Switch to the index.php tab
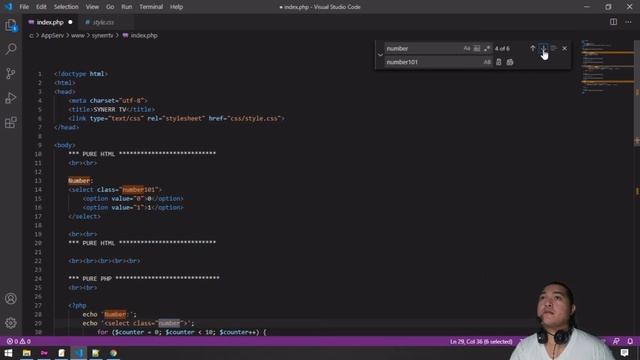This screenshot has height=360, width=640. pyautogui.click(x=50, y=22)
